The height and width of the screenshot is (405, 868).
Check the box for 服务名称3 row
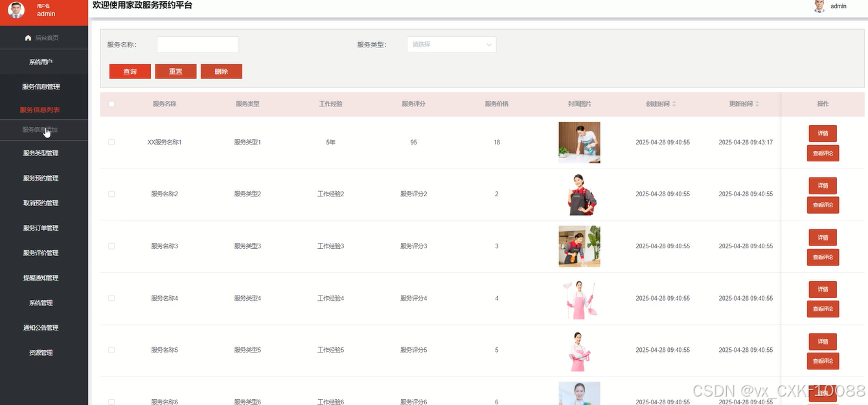point(111,246)
